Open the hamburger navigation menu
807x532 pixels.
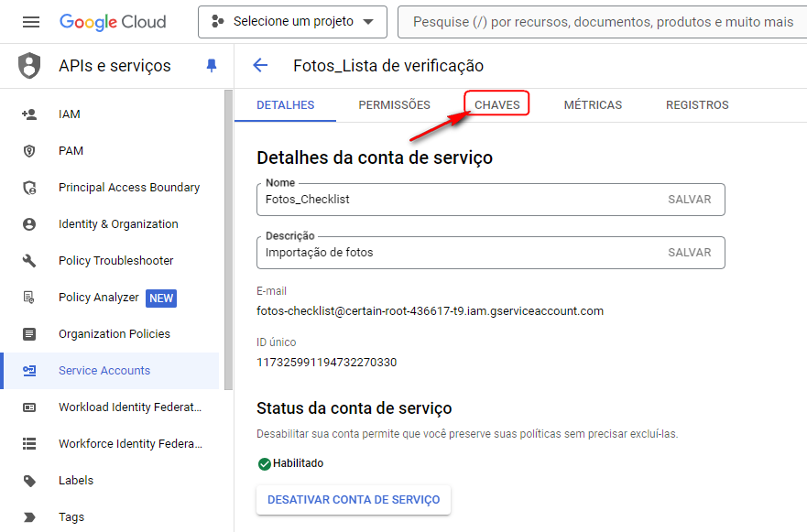click(x=31, y=22)
